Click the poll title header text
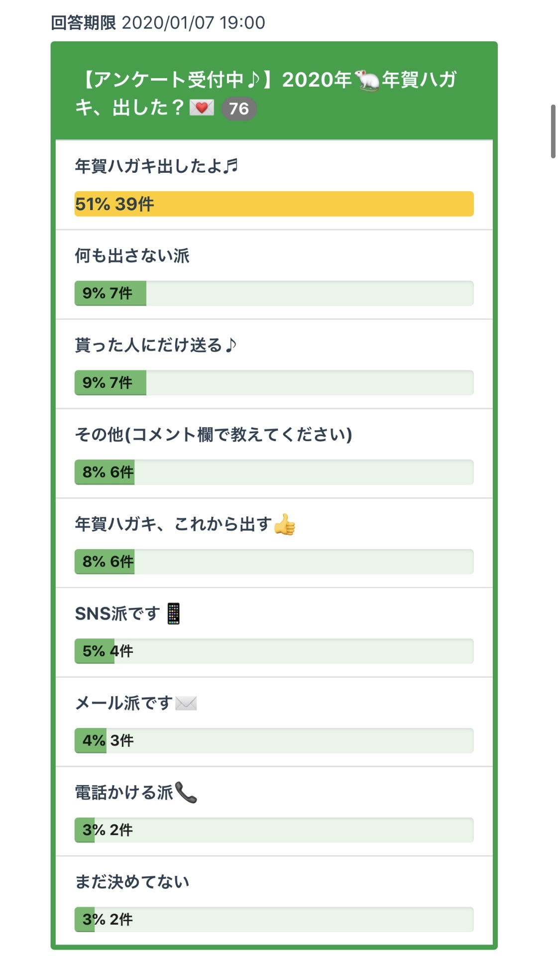560x956 pixels. pyautogui.click(x=266, y=80)
